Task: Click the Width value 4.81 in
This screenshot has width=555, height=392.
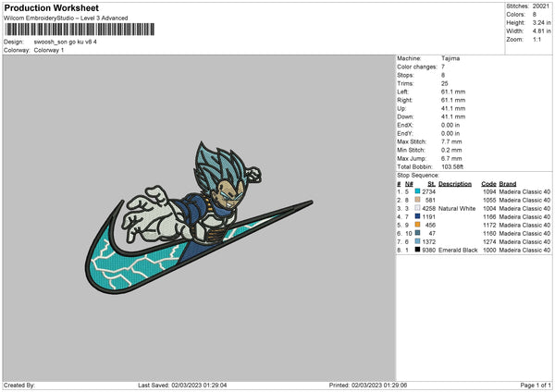Action: click(541, 31)
